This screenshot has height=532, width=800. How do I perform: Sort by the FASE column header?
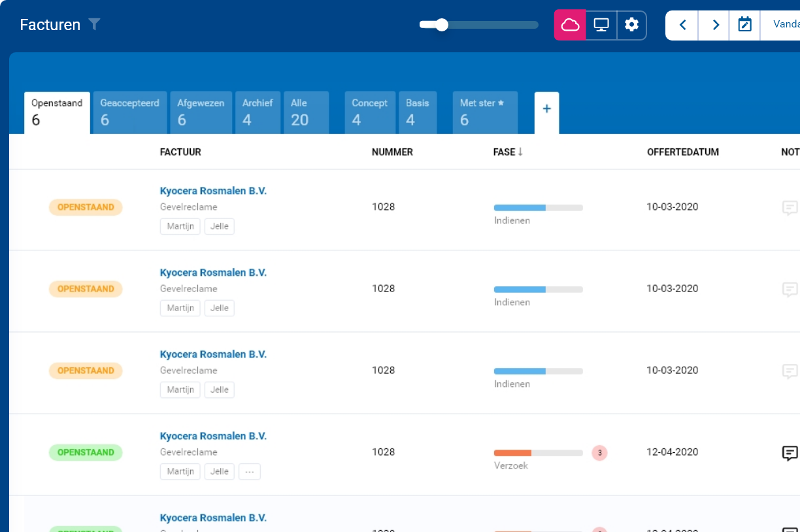pyautogui.click(x=508, y=152)
